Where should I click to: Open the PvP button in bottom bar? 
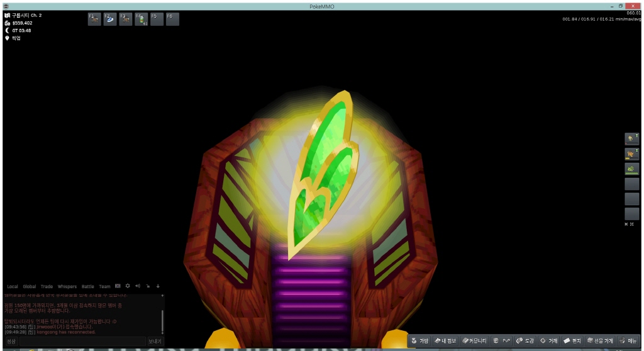(503, 340)
